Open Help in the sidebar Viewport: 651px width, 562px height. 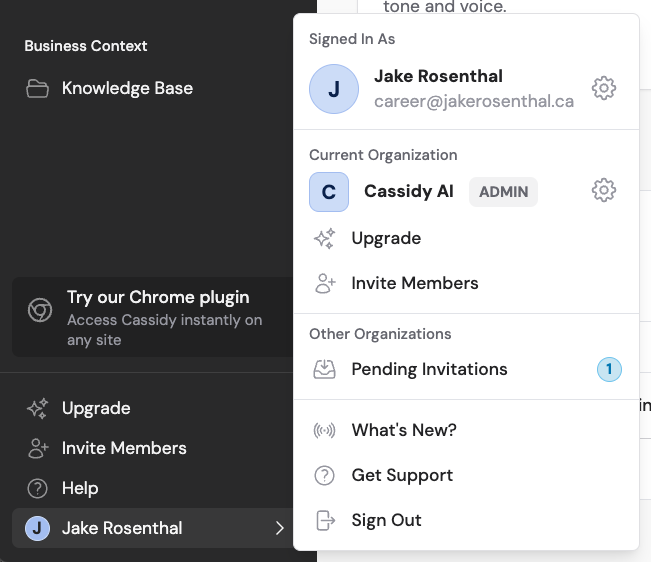click(153, 488)
